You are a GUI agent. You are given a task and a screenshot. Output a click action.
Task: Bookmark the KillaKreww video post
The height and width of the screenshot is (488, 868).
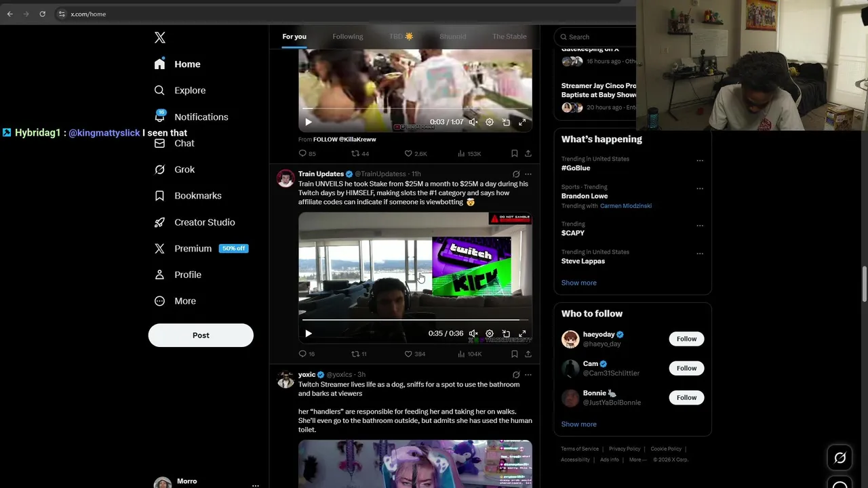point(515,154)
